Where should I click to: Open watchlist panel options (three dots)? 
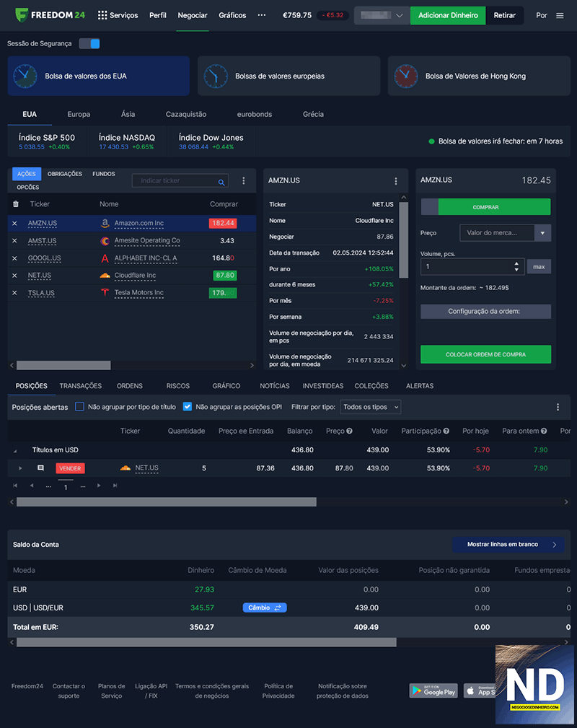[244, 180]
